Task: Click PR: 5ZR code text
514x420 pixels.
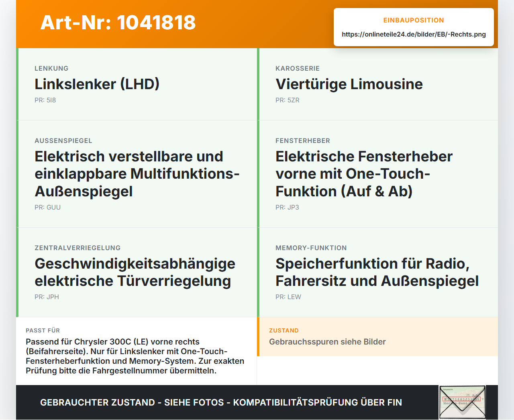Action: 288,100
